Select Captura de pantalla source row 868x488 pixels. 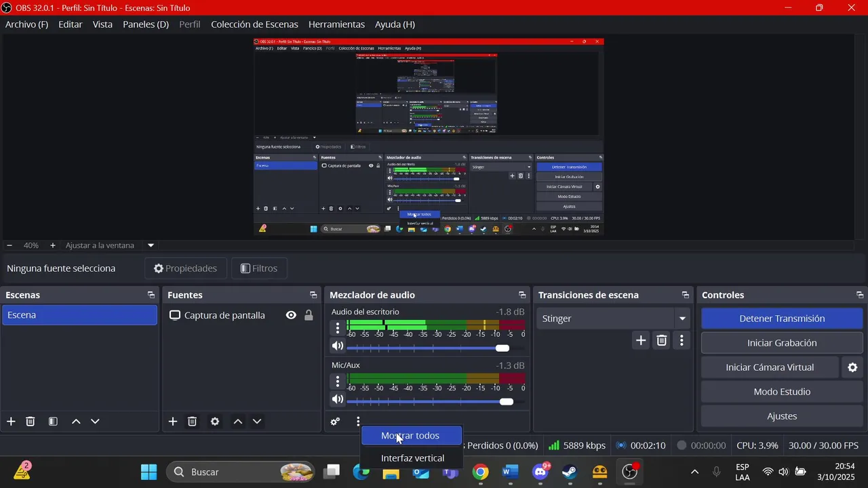coord(241,315)
